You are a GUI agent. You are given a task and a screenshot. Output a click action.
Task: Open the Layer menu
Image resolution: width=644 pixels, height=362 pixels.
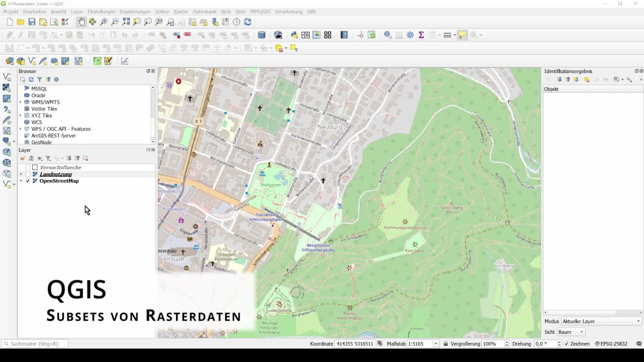77,12
